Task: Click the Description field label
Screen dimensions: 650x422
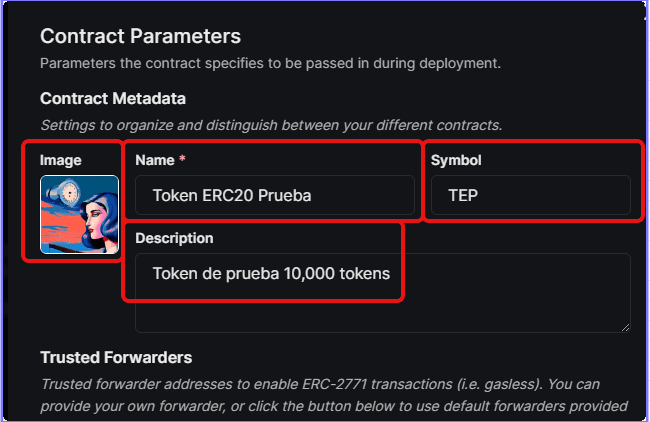Action: pos(174,238)
